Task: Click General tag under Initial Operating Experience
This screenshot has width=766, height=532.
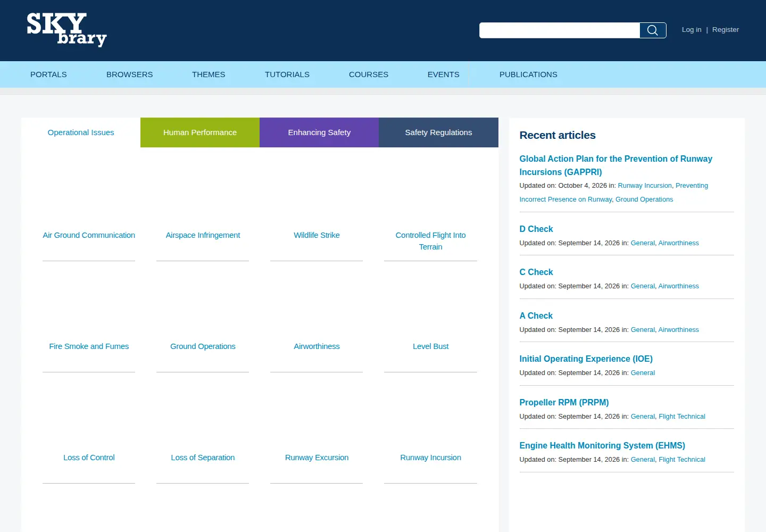Action: coord(643,373)
